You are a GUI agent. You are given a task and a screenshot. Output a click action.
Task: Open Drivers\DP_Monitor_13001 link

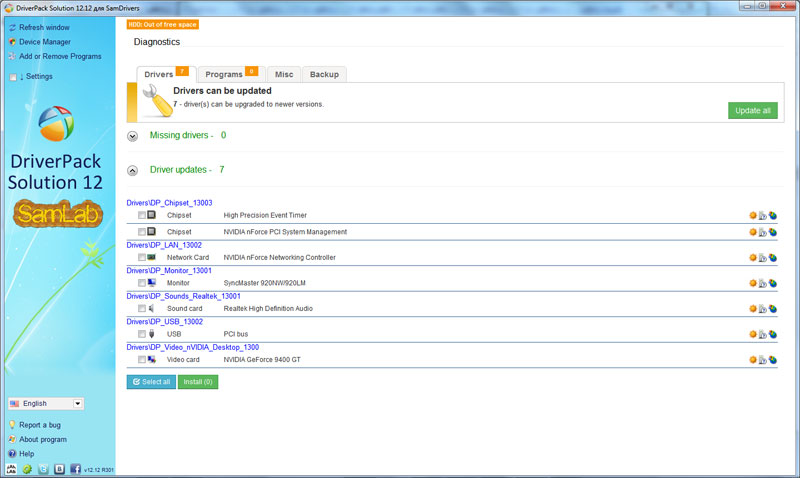[169, 270]
